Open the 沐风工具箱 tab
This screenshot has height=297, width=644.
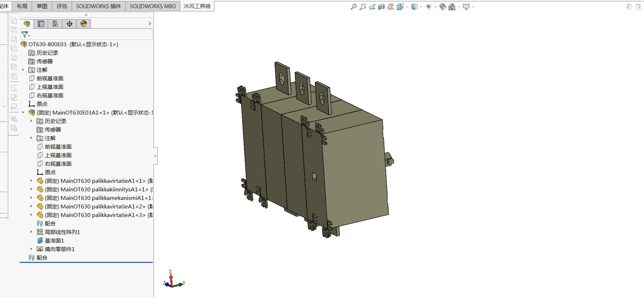(x=197, y=6)
